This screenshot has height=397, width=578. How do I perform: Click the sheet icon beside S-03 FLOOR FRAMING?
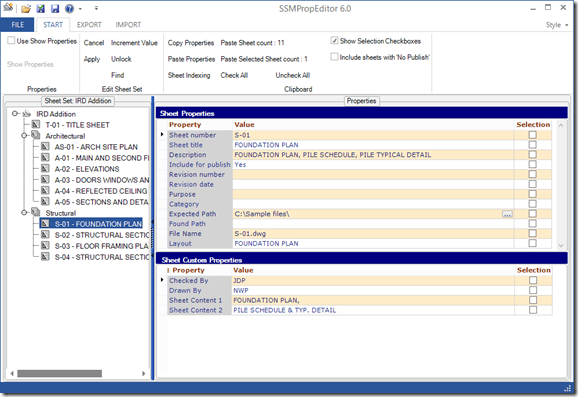pyautogui.click(x=45, y=246)
